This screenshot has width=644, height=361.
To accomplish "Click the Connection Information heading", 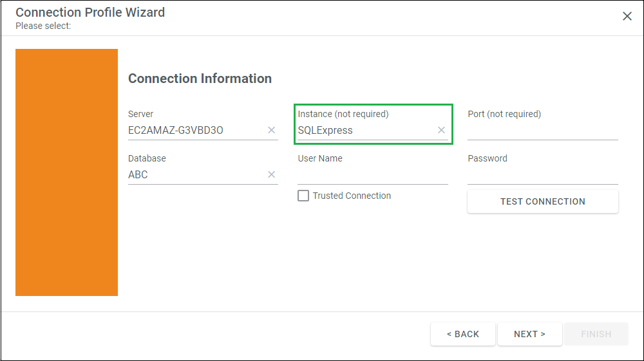I will click(200, 79).
